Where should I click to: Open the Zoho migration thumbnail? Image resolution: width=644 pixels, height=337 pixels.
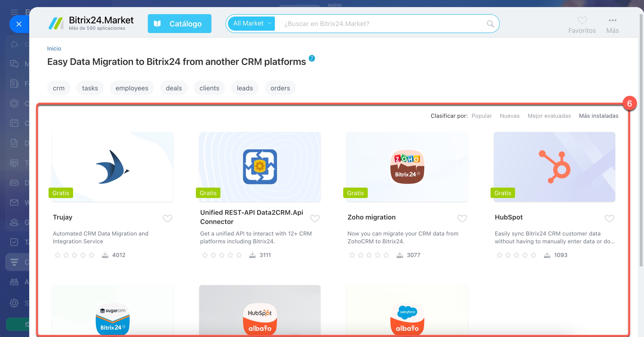click(407, 167)
